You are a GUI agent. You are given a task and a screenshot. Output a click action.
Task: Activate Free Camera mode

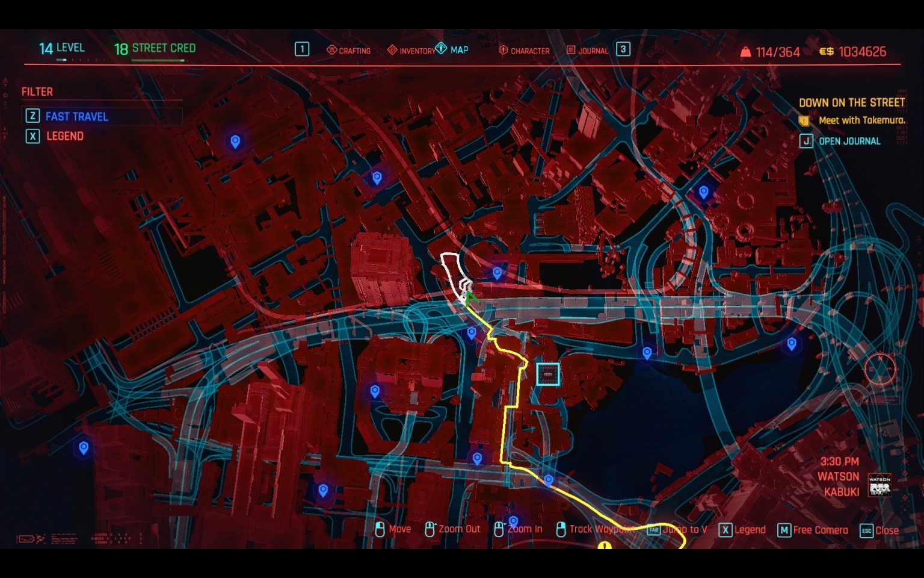coord(784,529)
